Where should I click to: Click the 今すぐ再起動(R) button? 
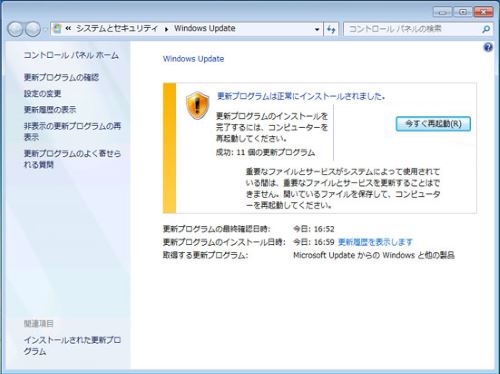(433, 124)
